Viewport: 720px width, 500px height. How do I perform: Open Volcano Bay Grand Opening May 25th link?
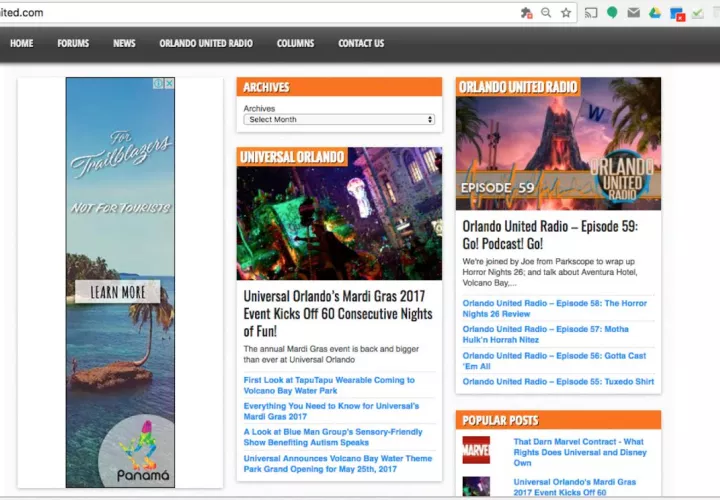click(338, 464)
